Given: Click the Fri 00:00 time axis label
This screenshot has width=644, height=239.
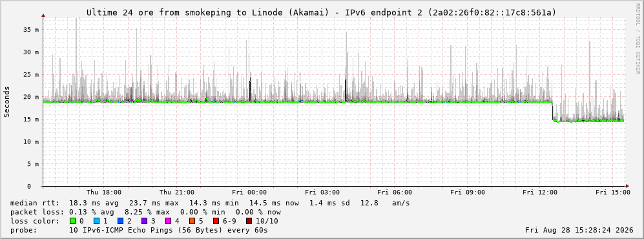Looking at the screenshot, I should pos(249,192).
